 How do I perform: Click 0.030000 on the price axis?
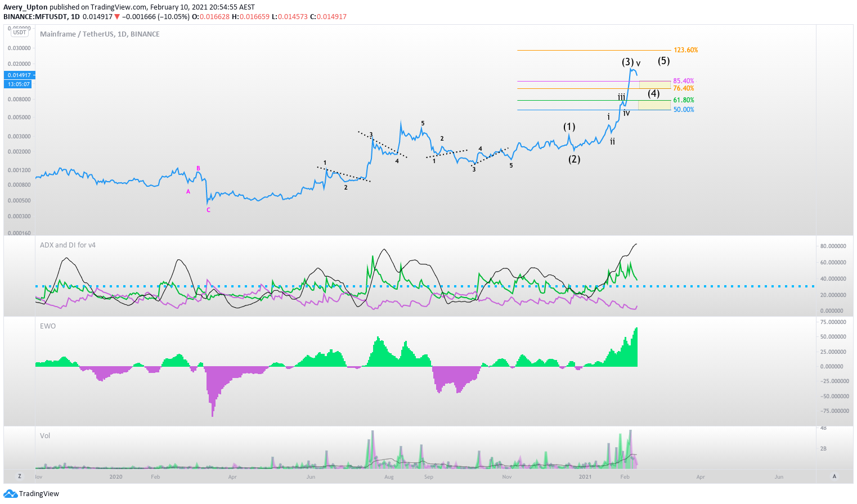[x=19, y=48]
